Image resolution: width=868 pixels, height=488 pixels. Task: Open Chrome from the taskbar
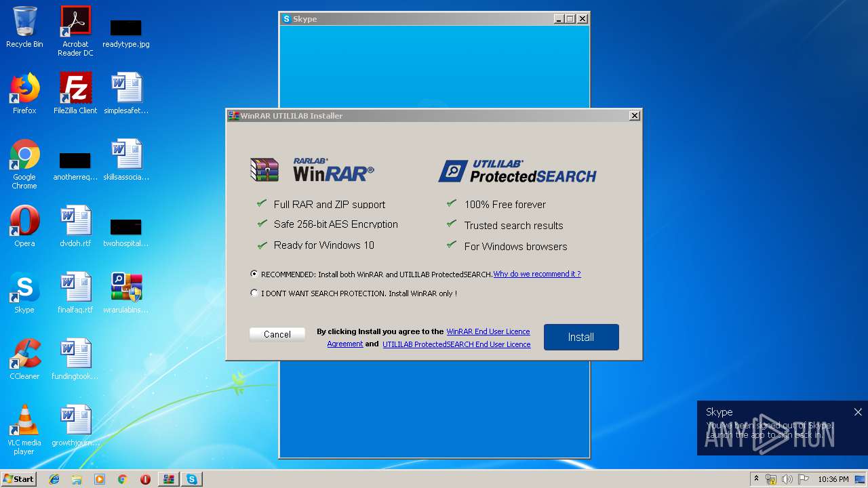click(122, 479)
